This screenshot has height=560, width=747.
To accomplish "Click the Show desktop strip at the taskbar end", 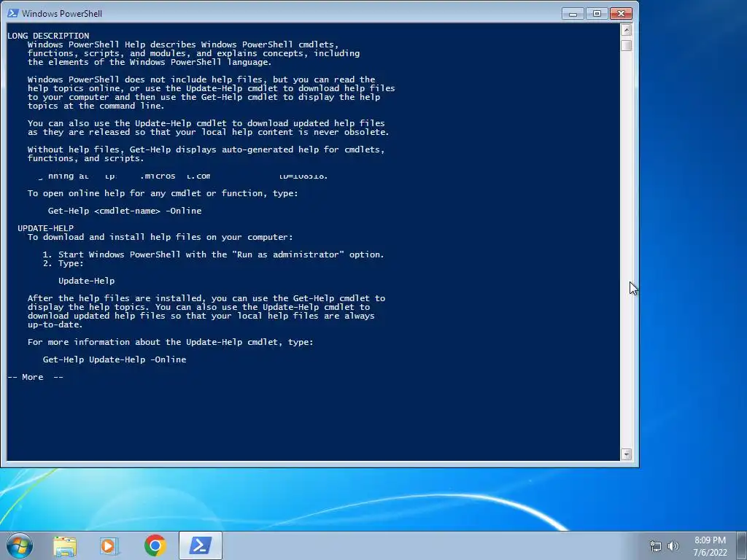I will click(x=742, y=545).
